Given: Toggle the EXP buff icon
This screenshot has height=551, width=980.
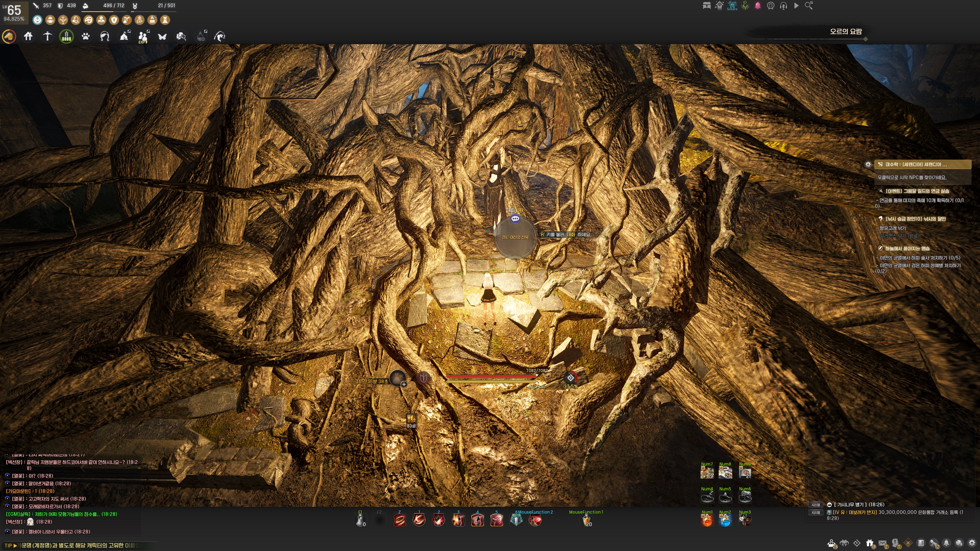Looking at the screenshot, I should point(140,20).
